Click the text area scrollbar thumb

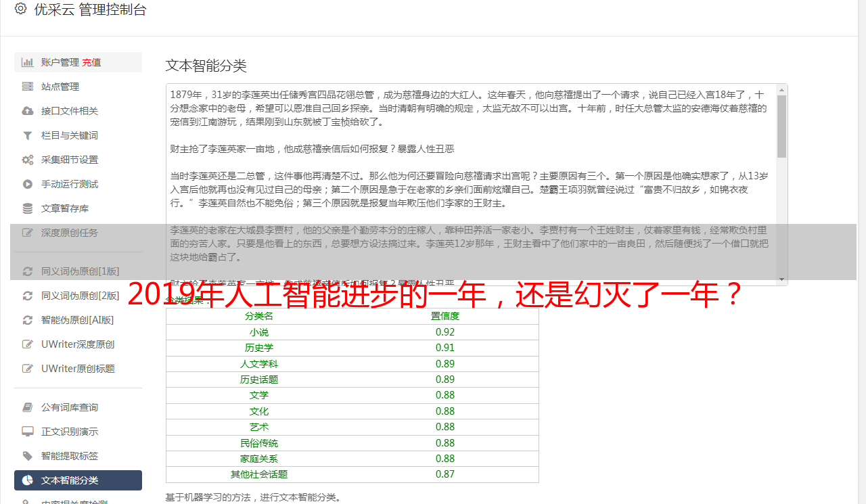(x=782, y=127)
